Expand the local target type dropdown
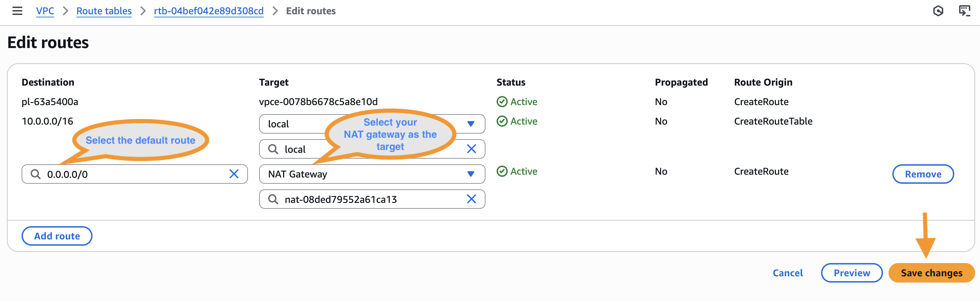This screenshot has width=980, height=301. click(x=471, y=124)
